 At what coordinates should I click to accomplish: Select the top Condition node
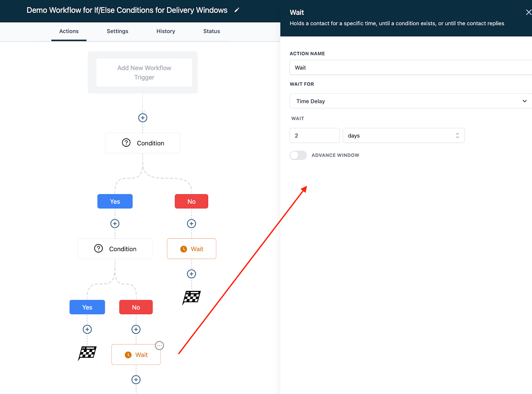coord(143,143)
